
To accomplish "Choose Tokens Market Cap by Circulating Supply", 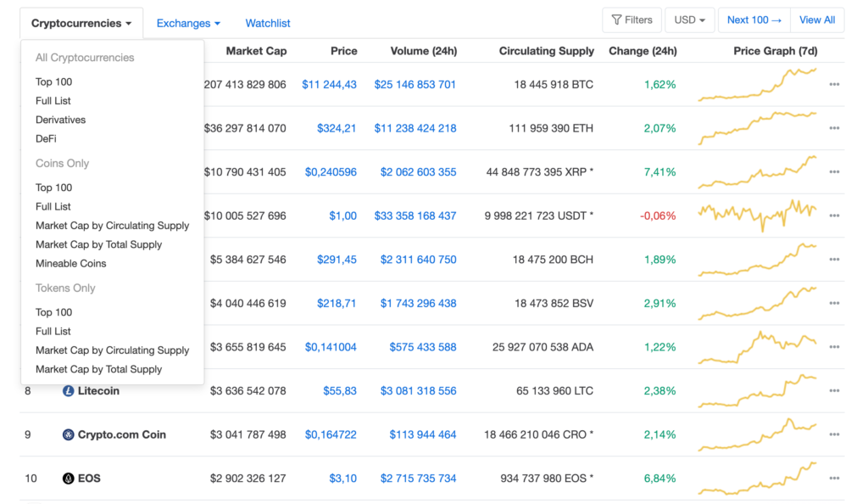I will point(113,350).
